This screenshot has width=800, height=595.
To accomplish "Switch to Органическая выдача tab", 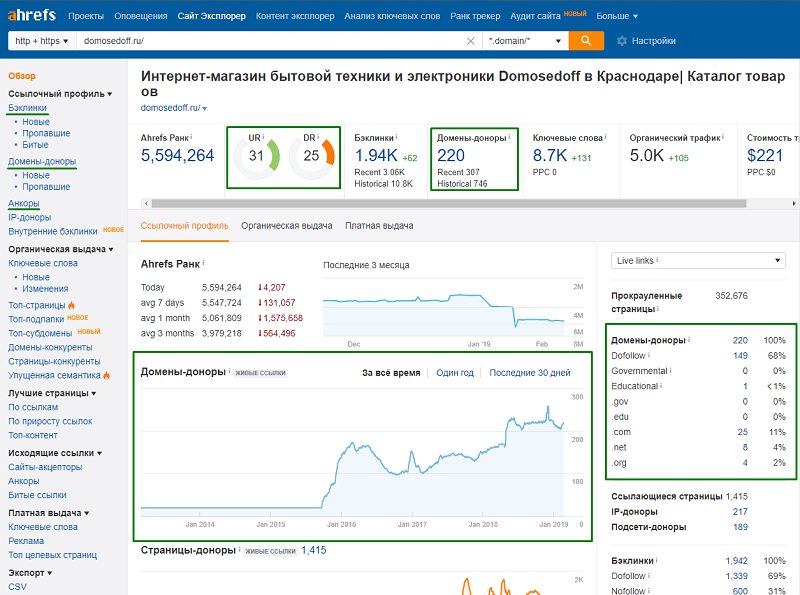I will pos(287,226).
